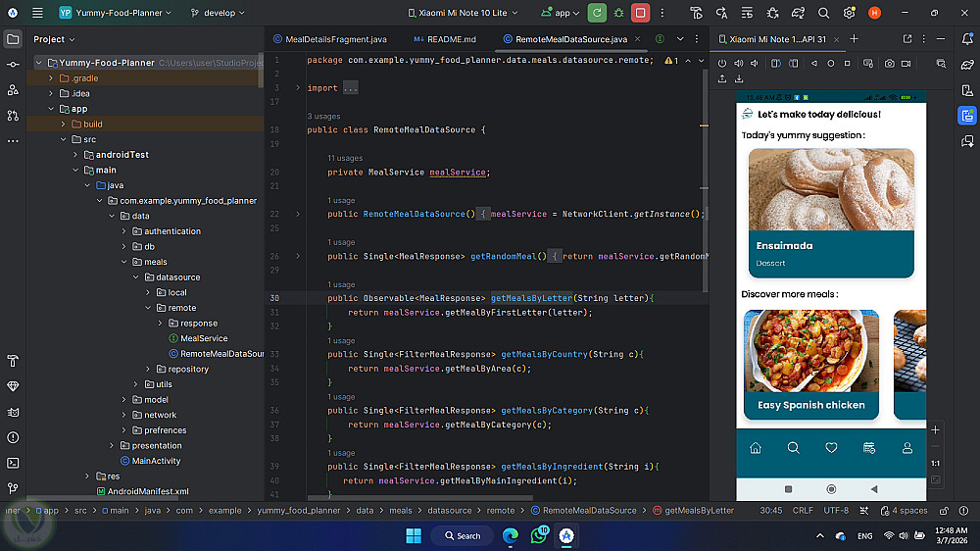This screenshot has width=980, height=551.
Task: Open Terminal tool window
Action: click(x=13, y=463)
